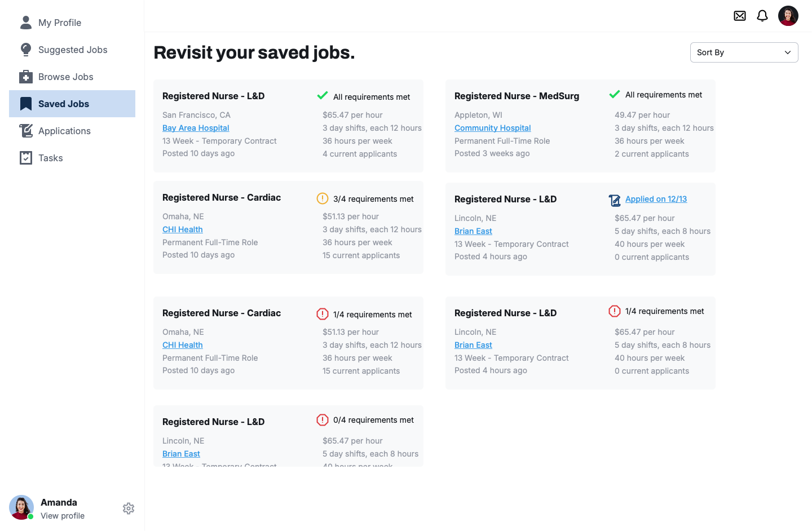Open the mail messages icon

point(740,16)
